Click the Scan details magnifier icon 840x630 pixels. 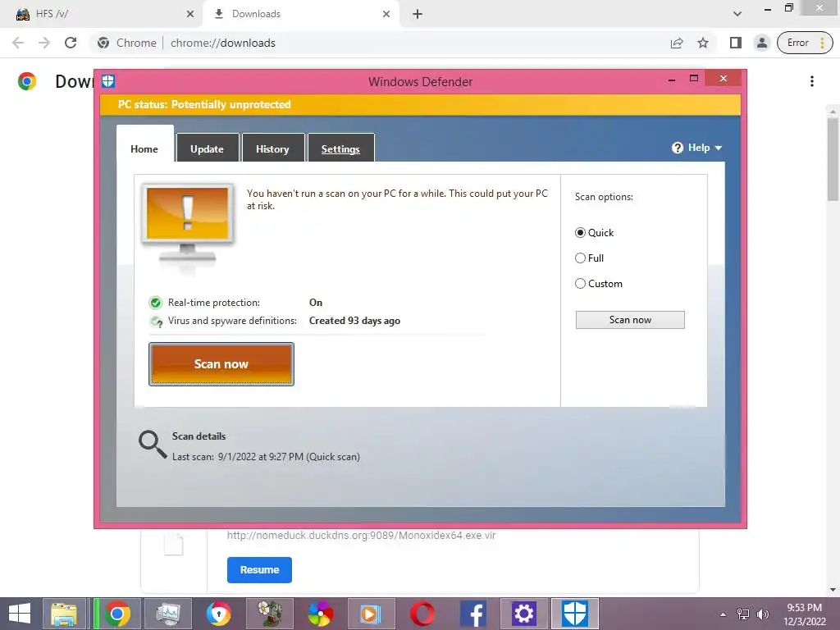click(152, 445)
